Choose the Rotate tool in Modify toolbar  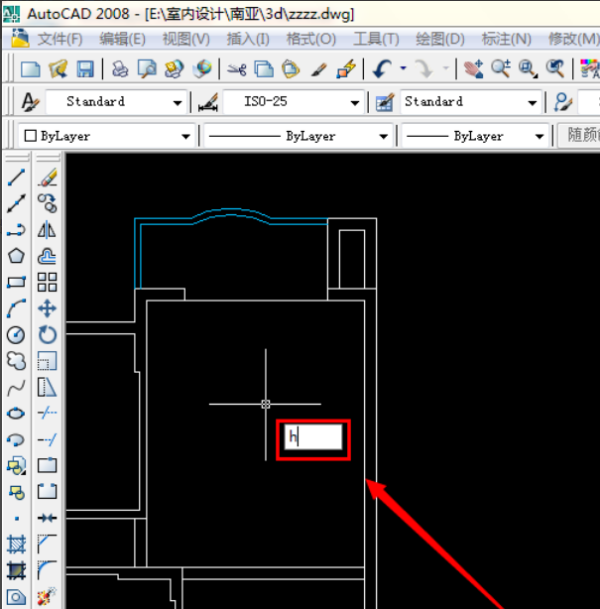47,335
